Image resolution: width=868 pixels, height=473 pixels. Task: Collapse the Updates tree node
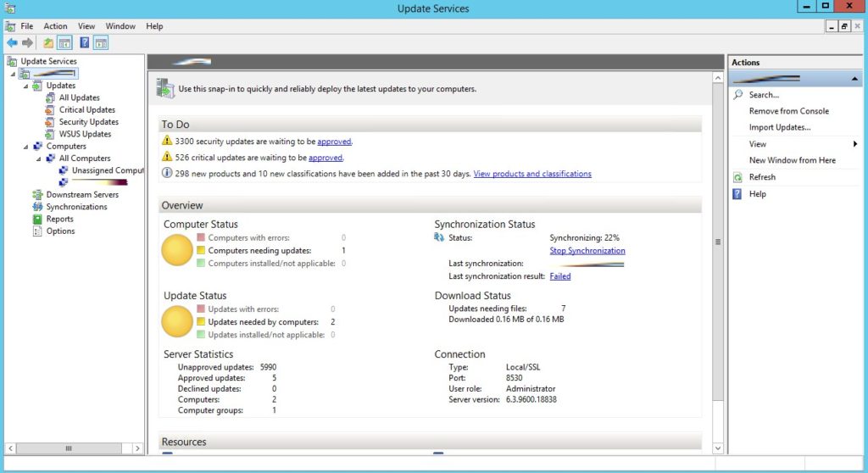(x=25, y=86)
